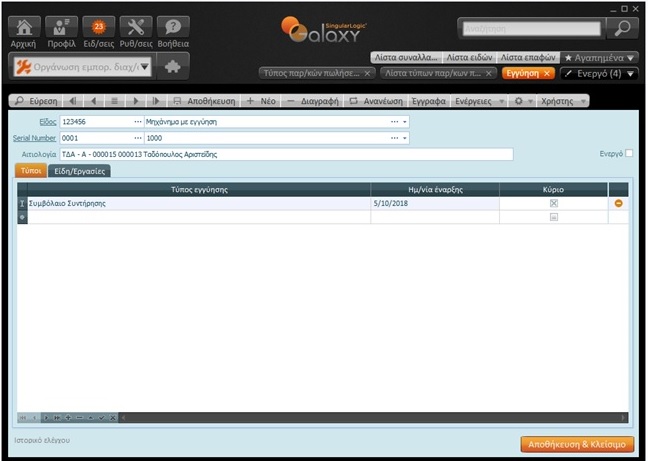Toggle the Ενεργό checkbox
The image size is (648, 461).
[x=628, y=154]
